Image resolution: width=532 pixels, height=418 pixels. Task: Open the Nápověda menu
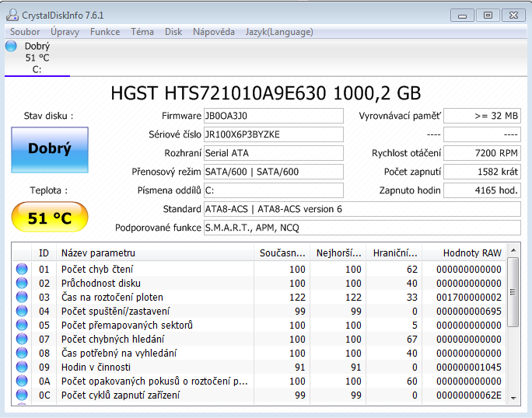(214, 32)
